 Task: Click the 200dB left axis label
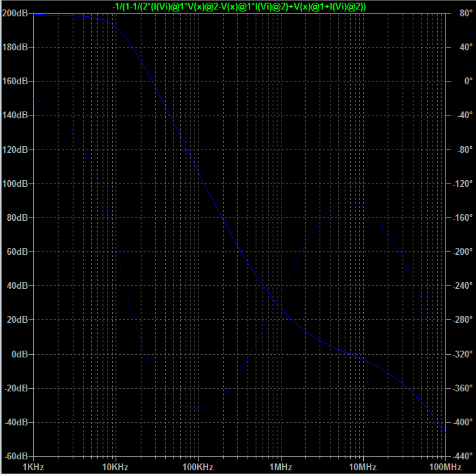click(15, 13)
